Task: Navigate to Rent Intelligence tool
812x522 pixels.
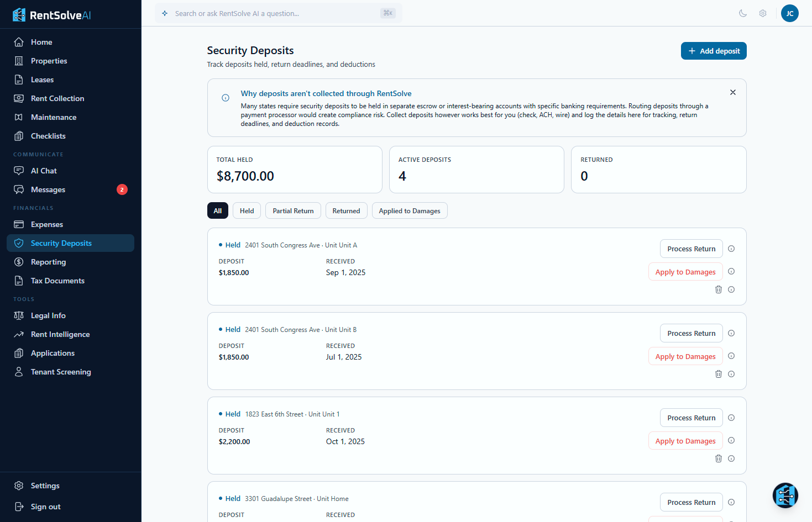Action: click(x=60, y=334)
